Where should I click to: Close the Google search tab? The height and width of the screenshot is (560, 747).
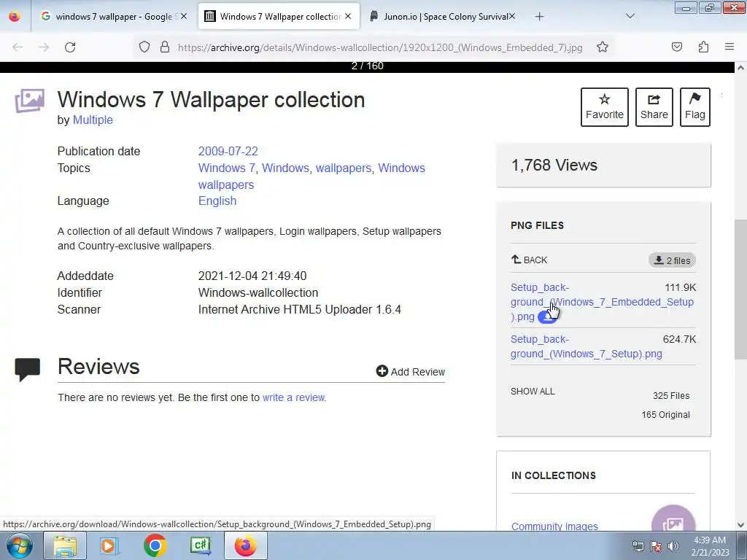184,16
